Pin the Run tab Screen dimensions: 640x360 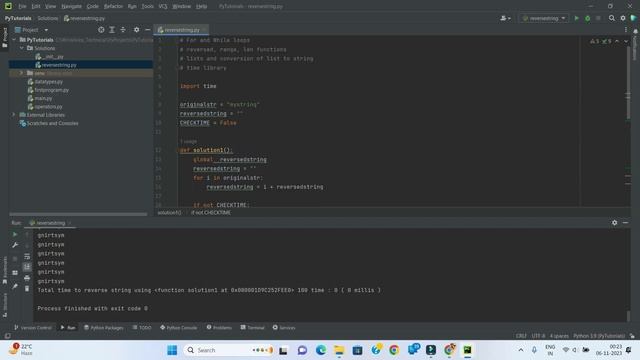point(15,286)
